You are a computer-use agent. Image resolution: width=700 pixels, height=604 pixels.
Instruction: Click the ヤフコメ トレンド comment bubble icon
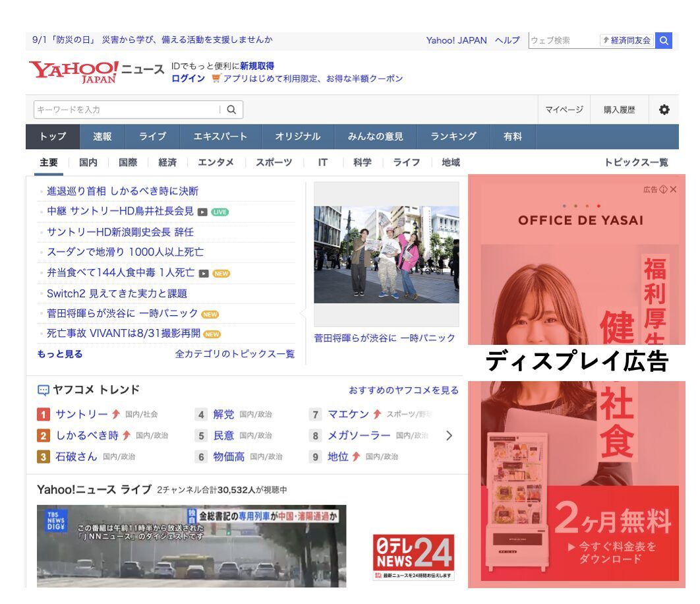[x=44, y=390]
